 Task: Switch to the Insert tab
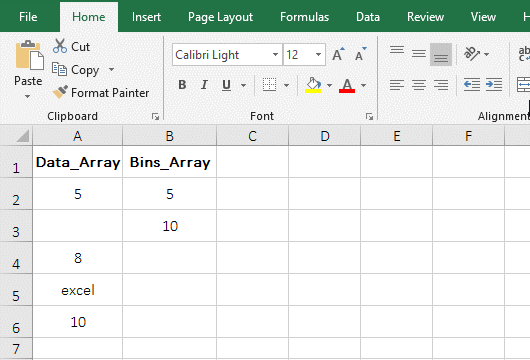tap(146, 17)
